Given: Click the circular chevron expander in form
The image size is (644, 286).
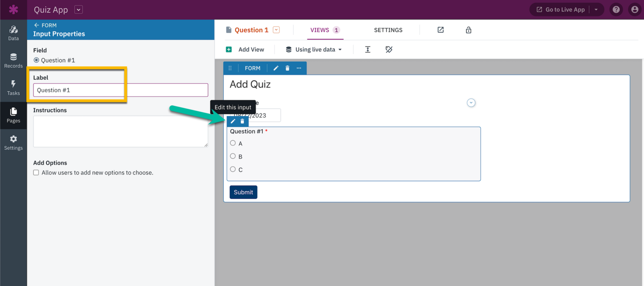Looking at the screenshot, I should tap(471, 103).
